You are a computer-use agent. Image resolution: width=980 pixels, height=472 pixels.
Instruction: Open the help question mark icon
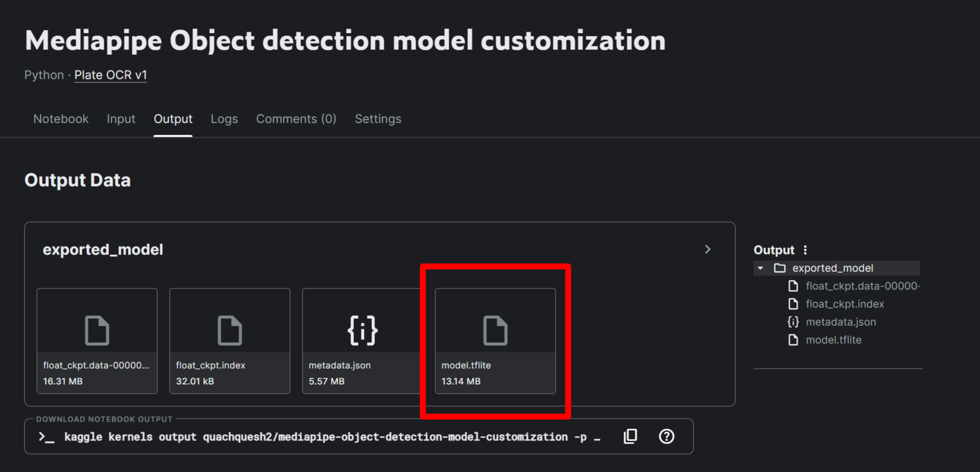coord(666,437)
